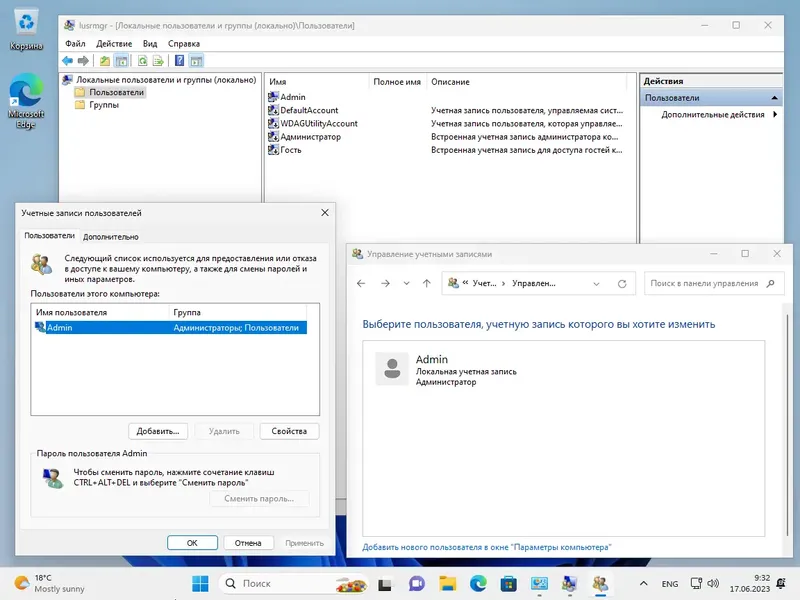
Task: Toggle the Action pane icon in lusrmgr
Action: (196, 61)
